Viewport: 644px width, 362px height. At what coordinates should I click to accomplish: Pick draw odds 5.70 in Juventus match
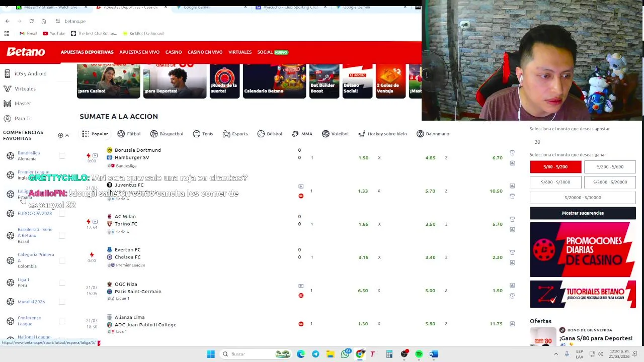pos(430,191)
